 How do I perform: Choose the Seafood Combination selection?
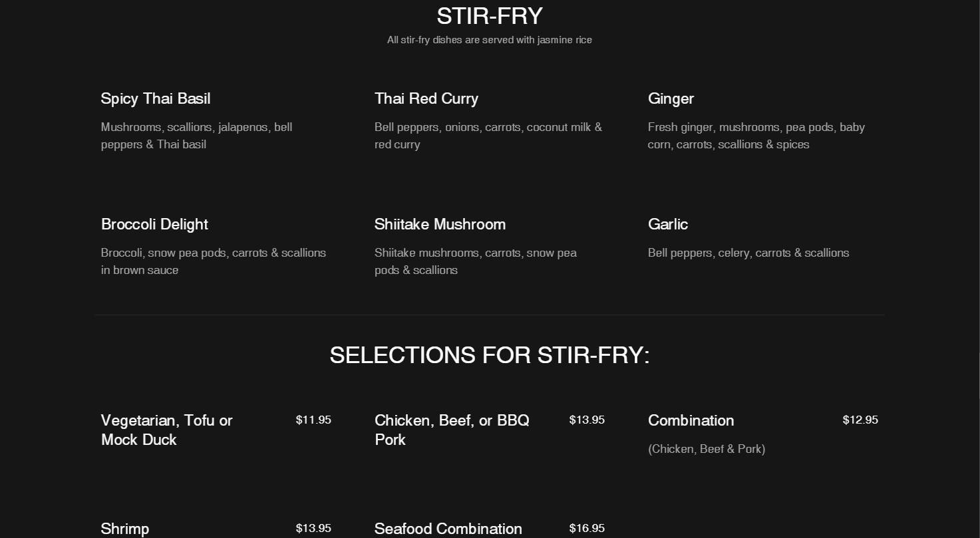click(x=448, y=529)
